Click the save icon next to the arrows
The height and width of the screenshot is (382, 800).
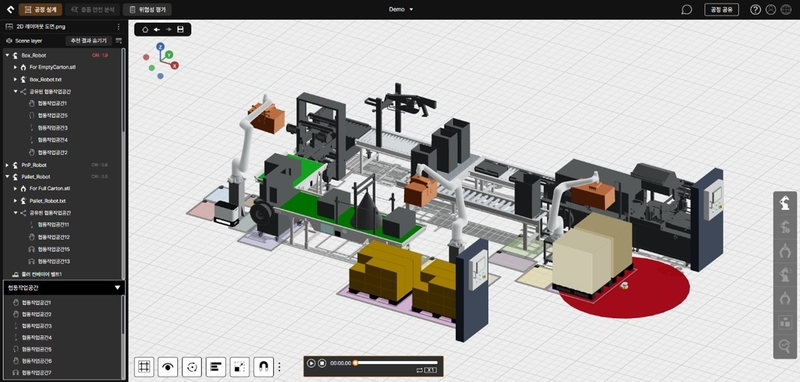tap(180, 30)
